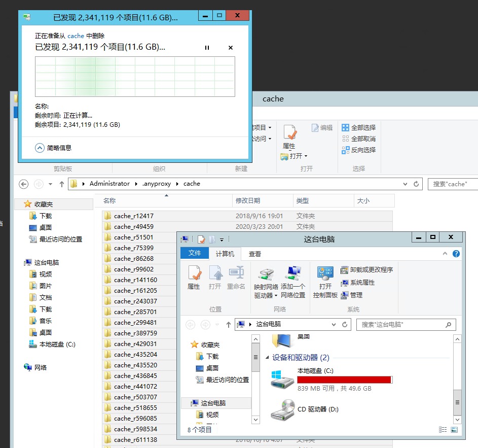Select folder cache_r49459
This screenshot has height=448, width=478.
pos(247,227)
